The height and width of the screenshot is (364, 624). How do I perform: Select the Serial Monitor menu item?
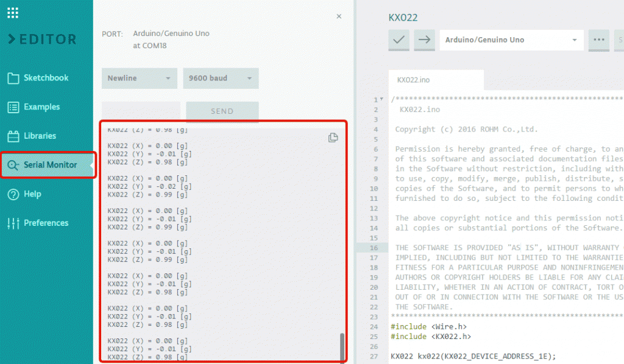[x=49, y=165]
